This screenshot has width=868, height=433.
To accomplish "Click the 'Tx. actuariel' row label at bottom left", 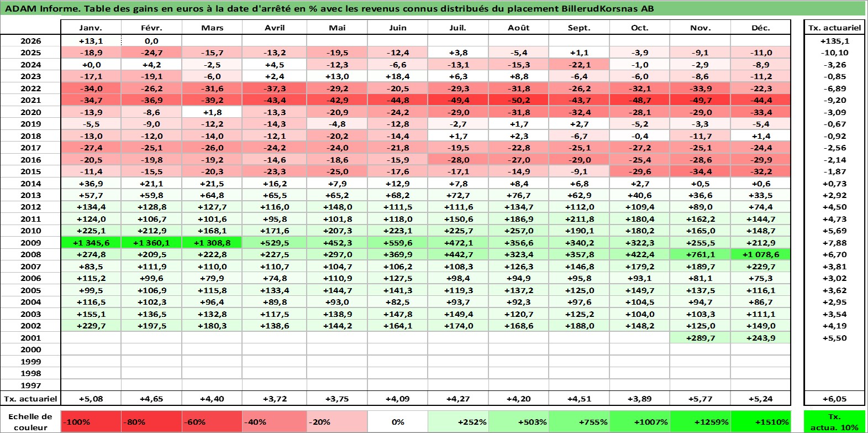I will 30,399.
